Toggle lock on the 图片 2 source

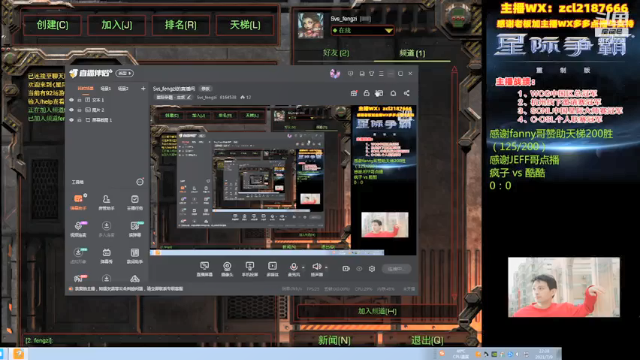[79, 110]
